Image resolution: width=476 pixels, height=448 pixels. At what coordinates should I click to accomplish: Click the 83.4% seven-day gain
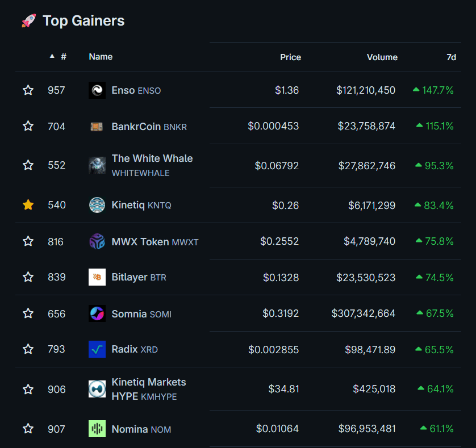tap(434, 206)
